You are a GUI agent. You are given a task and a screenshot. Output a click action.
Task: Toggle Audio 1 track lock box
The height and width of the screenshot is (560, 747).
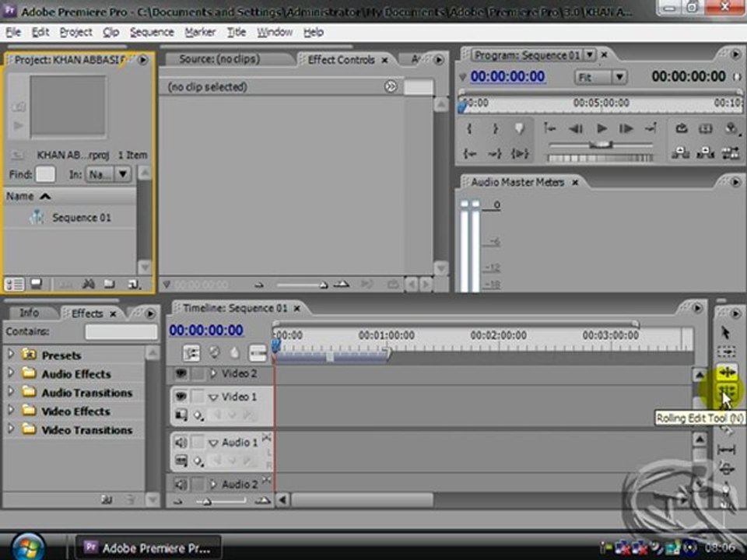[x=198, y=443]
